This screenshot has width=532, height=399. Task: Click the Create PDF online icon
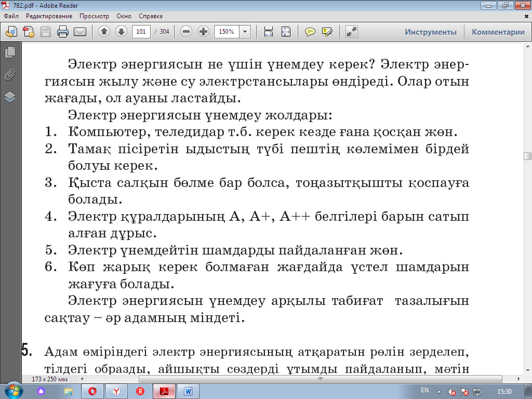11,32
